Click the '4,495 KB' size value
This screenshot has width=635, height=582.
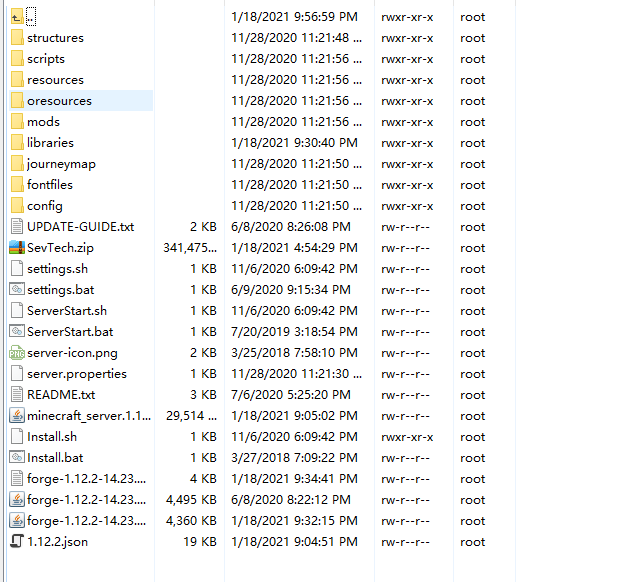coord(191,500)
